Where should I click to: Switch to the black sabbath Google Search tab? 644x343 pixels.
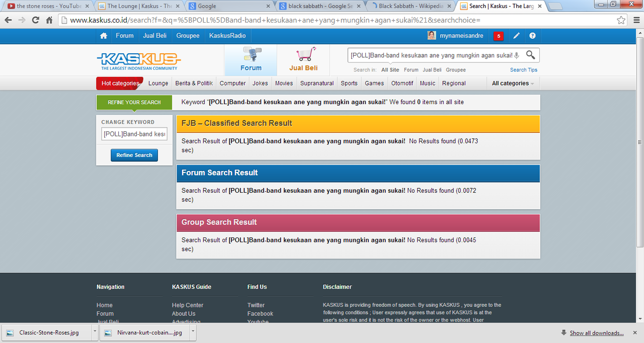[320, 6]
